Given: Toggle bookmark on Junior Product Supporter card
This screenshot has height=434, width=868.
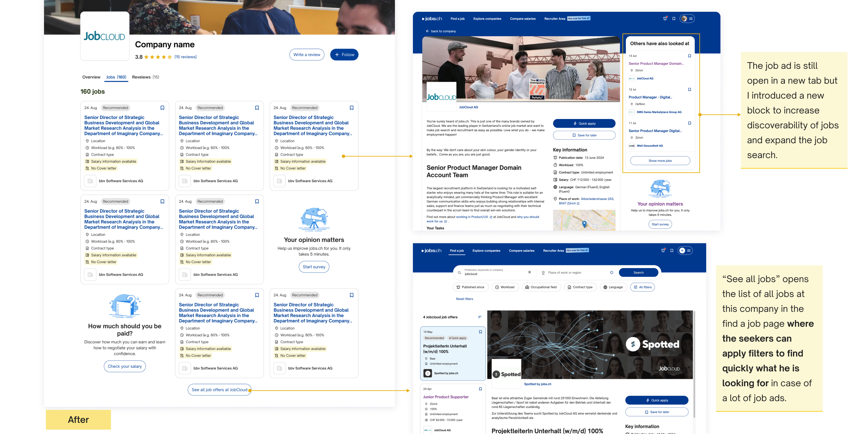Looking at the screenshot, I should coord(480,389).
